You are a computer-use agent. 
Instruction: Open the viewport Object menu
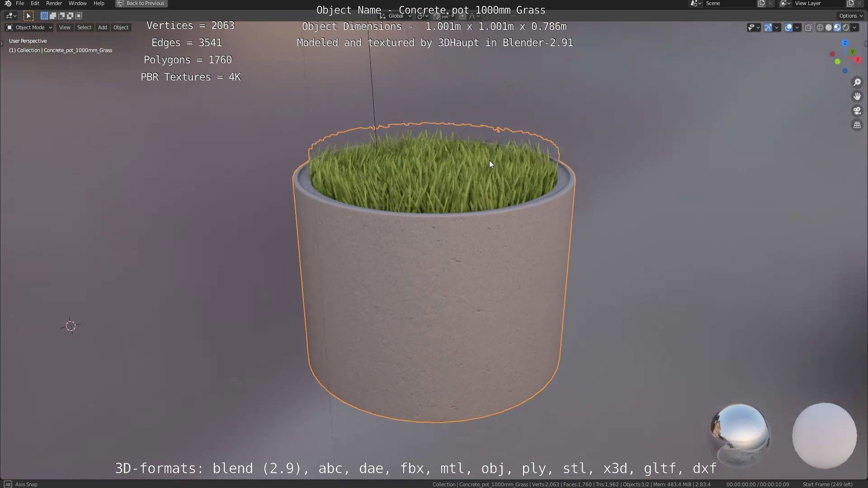point(121,28)
